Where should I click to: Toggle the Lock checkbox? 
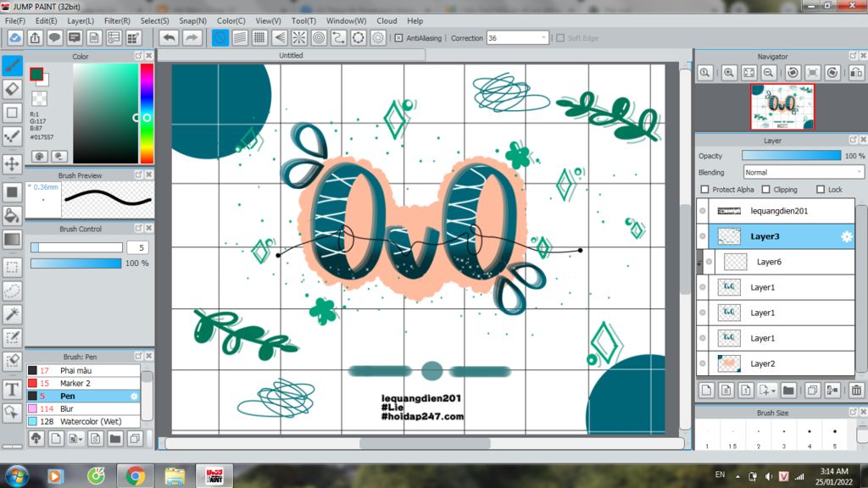point(821,189)
